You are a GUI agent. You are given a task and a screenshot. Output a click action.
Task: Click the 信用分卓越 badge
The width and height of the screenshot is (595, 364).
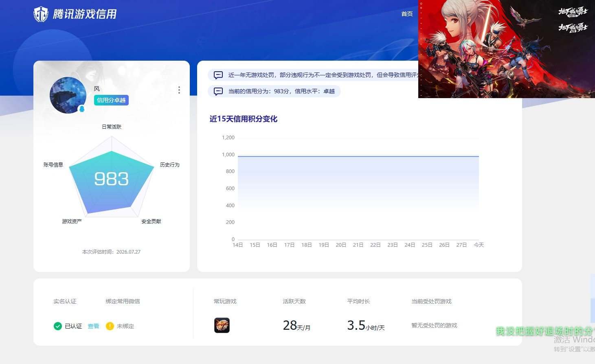(x=111, y=100)
